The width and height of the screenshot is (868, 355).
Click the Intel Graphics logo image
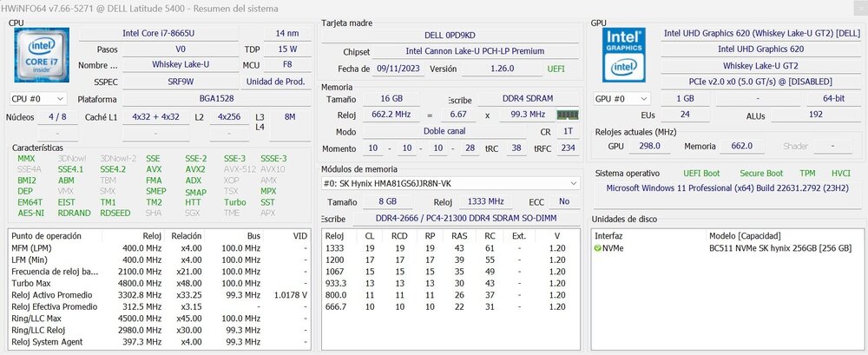pyautogui.click(x=624, y=55)
